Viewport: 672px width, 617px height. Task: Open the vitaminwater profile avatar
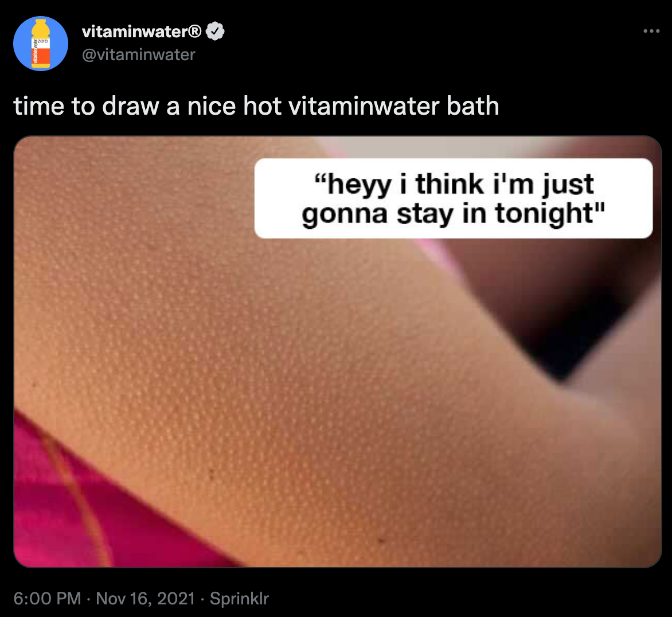(41, 44)
